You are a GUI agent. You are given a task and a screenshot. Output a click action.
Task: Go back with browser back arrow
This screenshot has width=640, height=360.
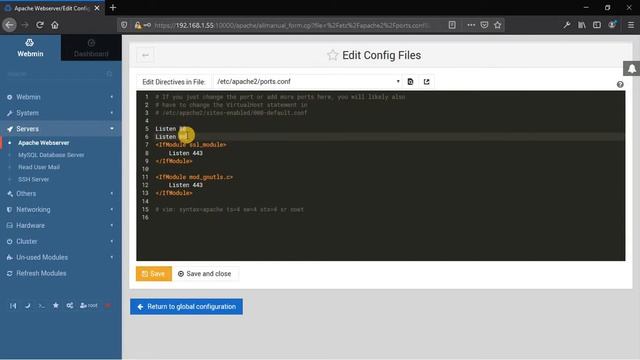tap(9, 25)
